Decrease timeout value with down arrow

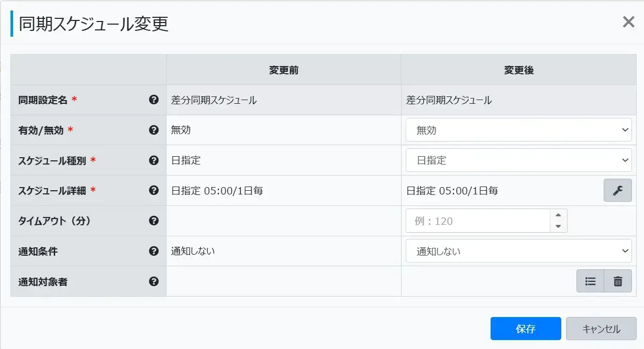tap(558, 226)
